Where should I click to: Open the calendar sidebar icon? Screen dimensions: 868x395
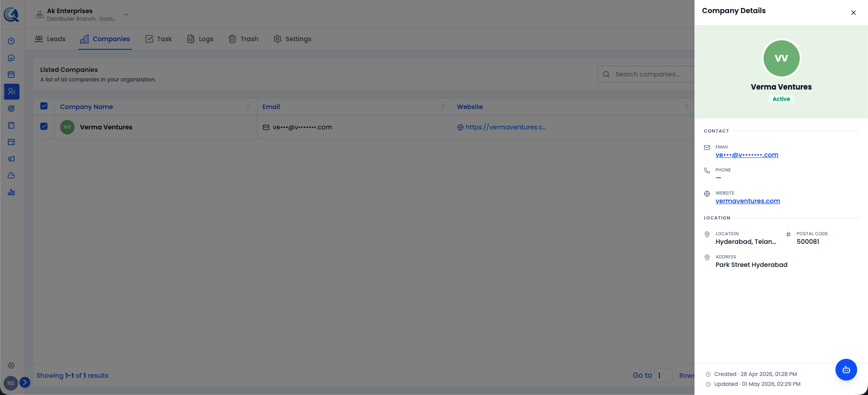(11, 75)
